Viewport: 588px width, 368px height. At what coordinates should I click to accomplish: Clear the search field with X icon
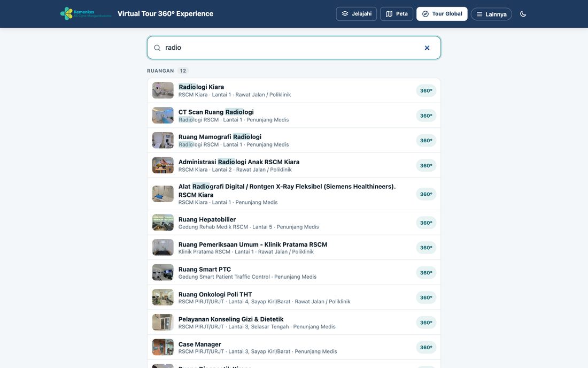click(x=427, y=48)
